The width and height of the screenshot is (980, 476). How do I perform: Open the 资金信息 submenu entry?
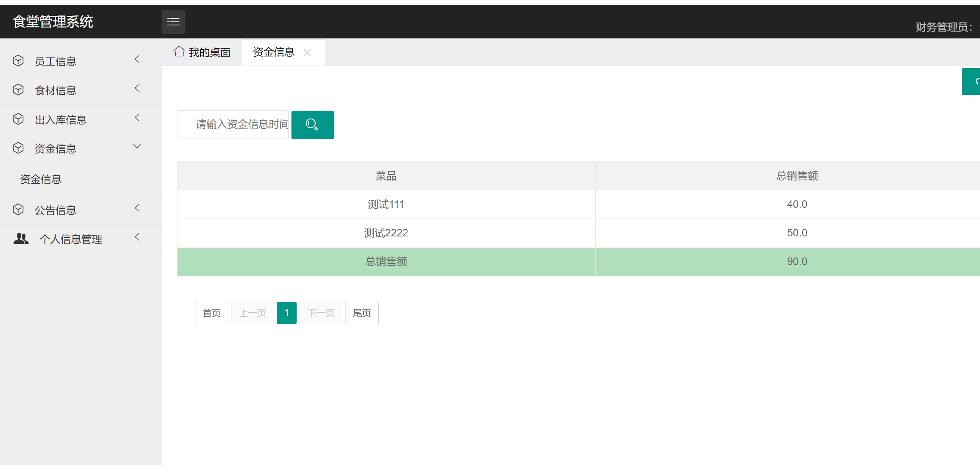click(41, 179)
